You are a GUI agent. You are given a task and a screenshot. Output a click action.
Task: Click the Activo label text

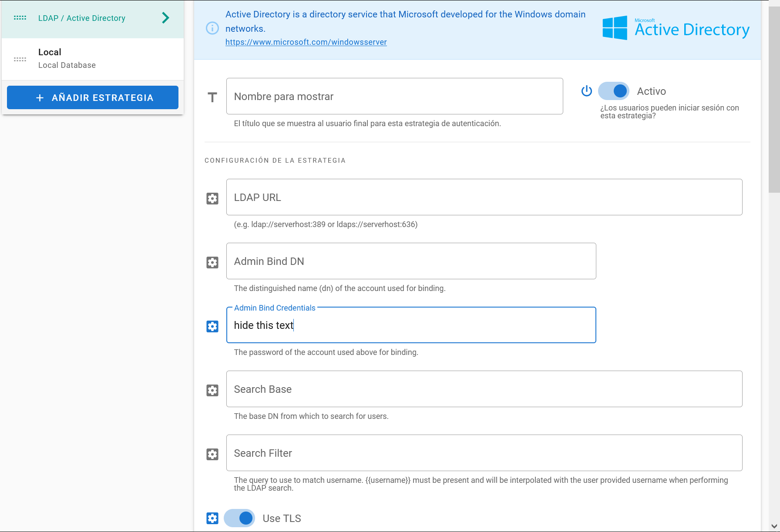pyautogui.click(x=652, y=91)
